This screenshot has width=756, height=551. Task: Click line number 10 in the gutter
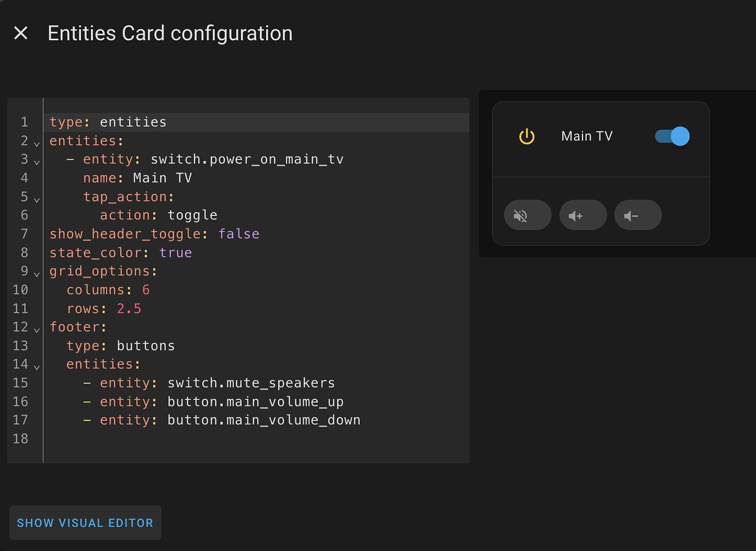click(x=21, y=289)
